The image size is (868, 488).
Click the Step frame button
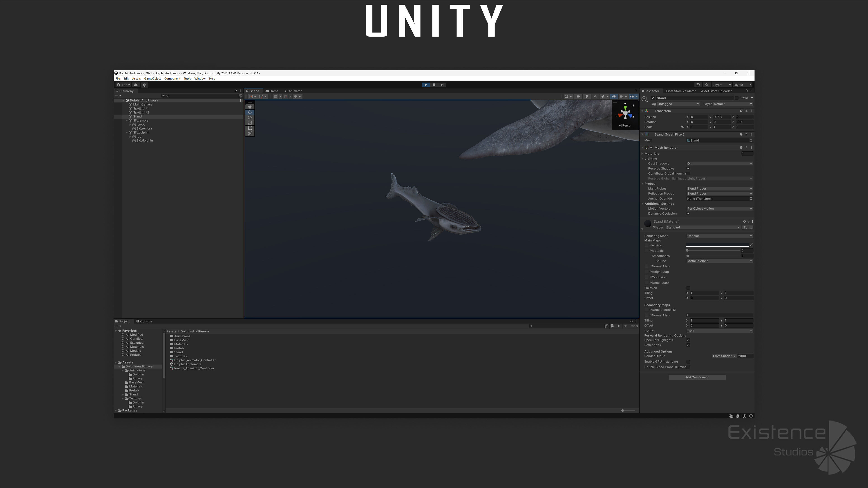[442, 85]
